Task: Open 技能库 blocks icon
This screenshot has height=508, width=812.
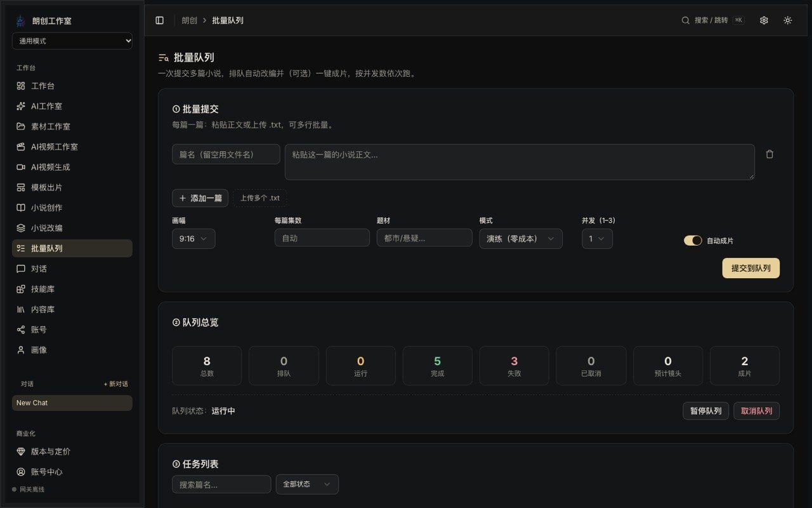Action: pyautogui.click(x=21, y=289)
